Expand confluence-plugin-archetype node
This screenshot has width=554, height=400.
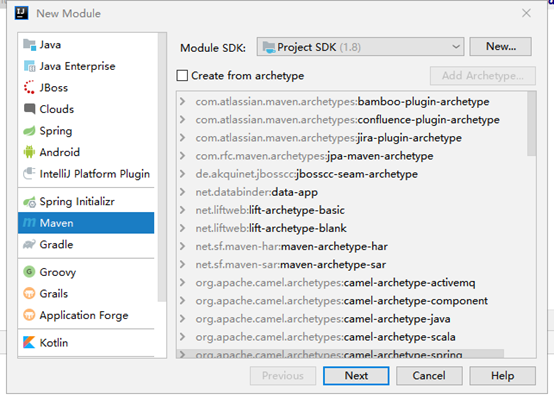click(x=183, y=120)
